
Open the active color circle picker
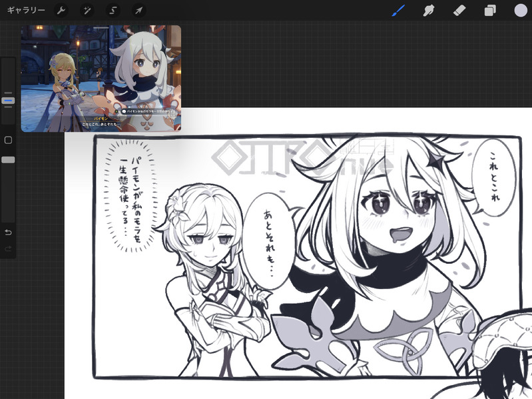pos(521,11)
